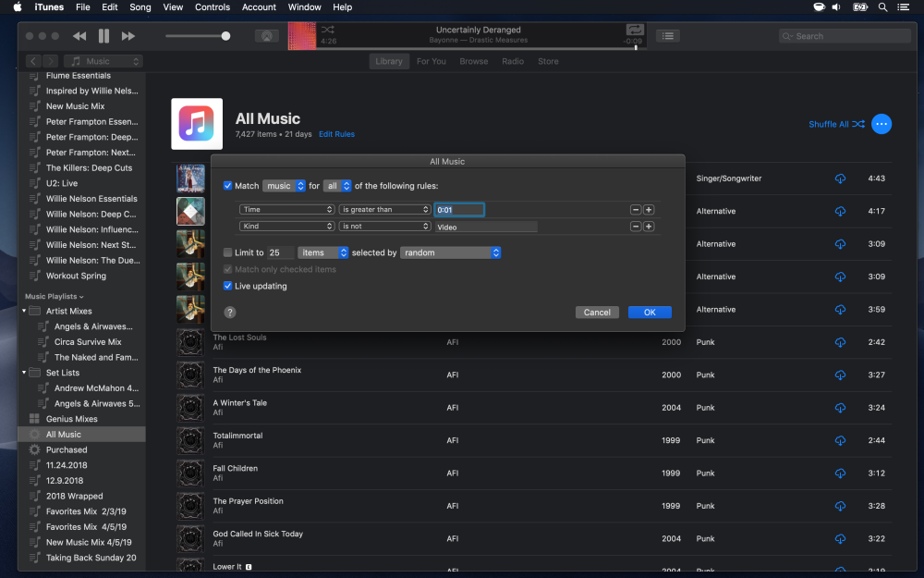924x578 pixels.
Task: Remove the Kind rule with minus button
Action: tap(636, 227)
